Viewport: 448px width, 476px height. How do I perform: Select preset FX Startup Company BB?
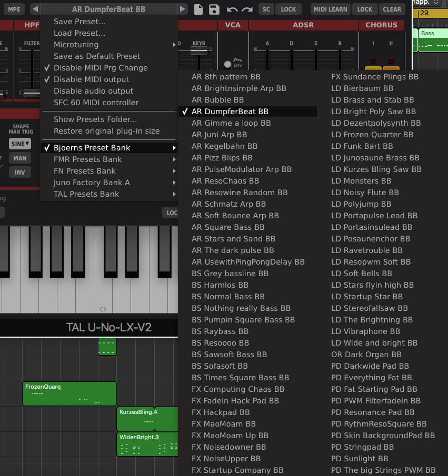tap(248, 470)
